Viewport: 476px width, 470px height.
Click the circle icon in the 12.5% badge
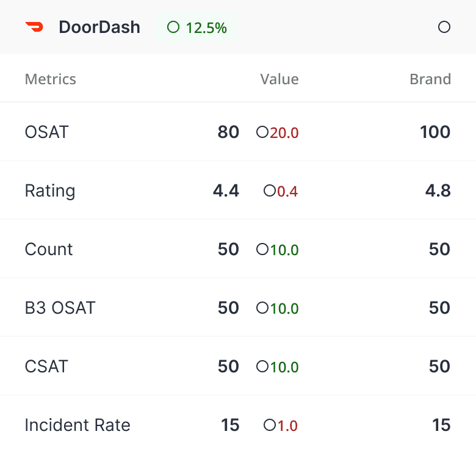click(x=173, y=27)
